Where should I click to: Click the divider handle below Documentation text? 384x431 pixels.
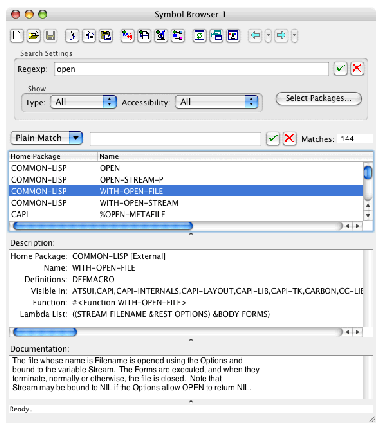(x=191, y=401)
